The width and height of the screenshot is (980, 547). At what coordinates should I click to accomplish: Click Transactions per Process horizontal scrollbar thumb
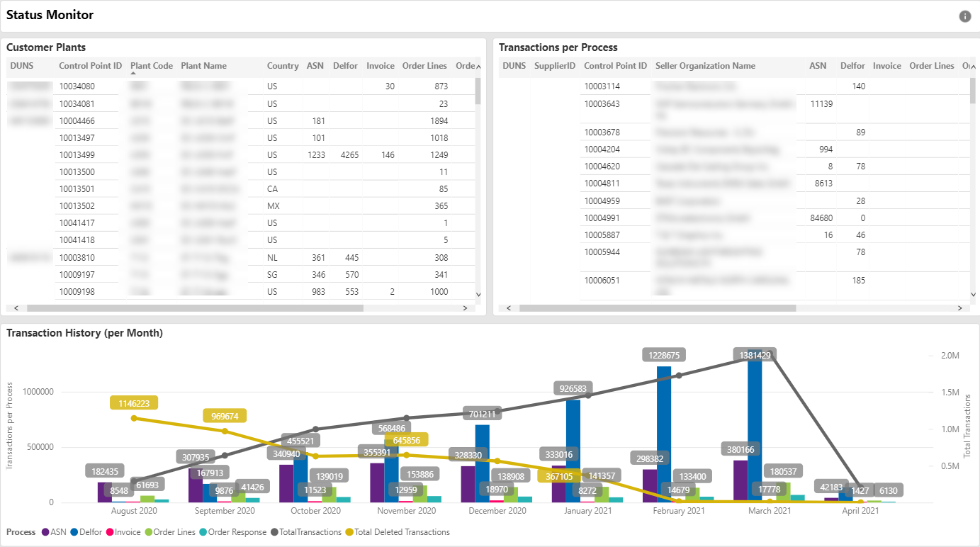point(658,308)
